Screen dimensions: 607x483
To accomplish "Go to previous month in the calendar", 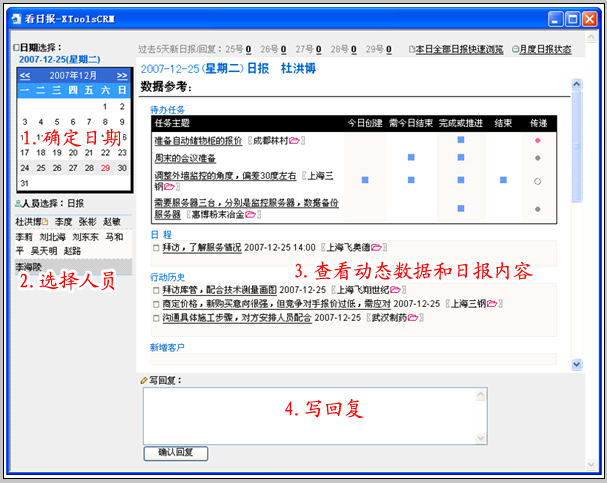I will pyautogui.click(x=24, y=76).
